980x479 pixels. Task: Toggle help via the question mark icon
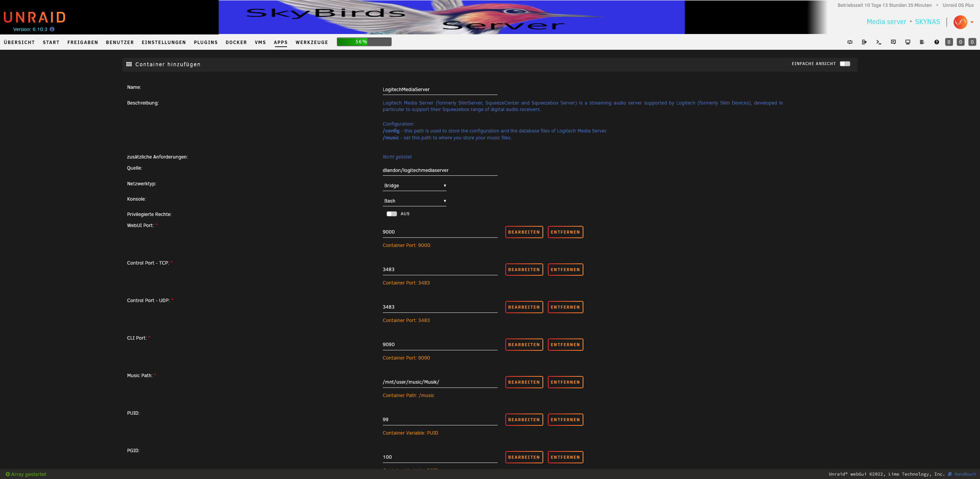tap(936, 42)
